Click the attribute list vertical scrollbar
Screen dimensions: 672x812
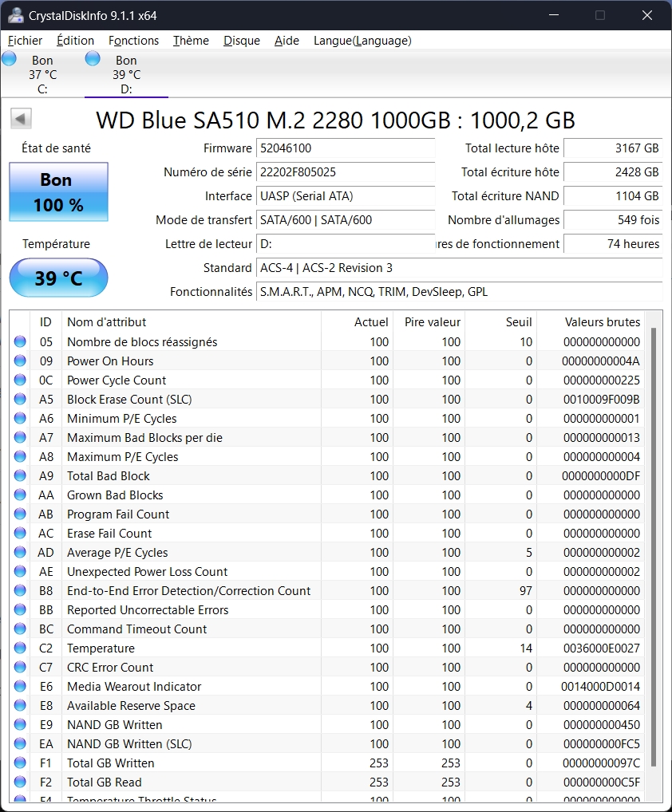click(654, 546)
